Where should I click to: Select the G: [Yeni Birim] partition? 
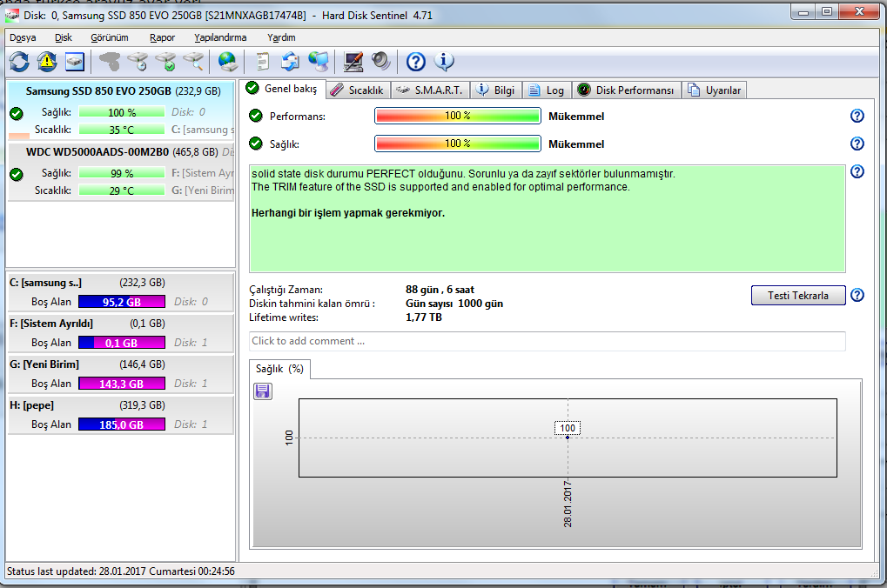pyautogui.click(x=121, y=373)
